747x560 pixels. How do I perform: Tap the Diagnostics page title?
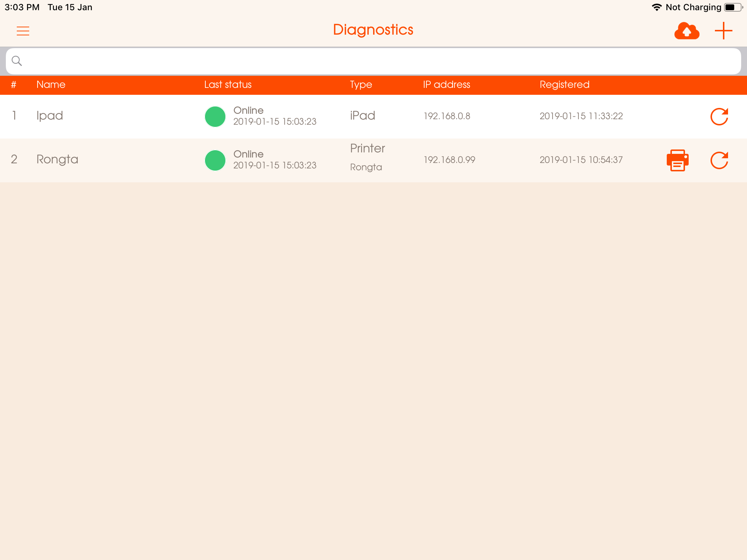(x=373, y=30)
